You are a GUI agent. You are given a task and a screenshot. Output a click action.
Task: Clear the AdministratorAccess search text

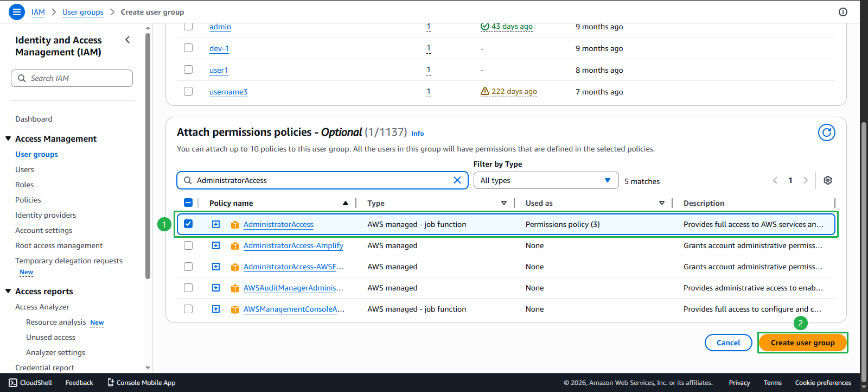(457, 180)
